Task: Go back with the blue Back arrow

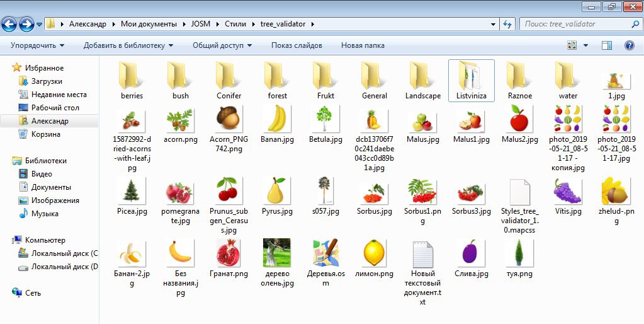Action: [9, 24]
